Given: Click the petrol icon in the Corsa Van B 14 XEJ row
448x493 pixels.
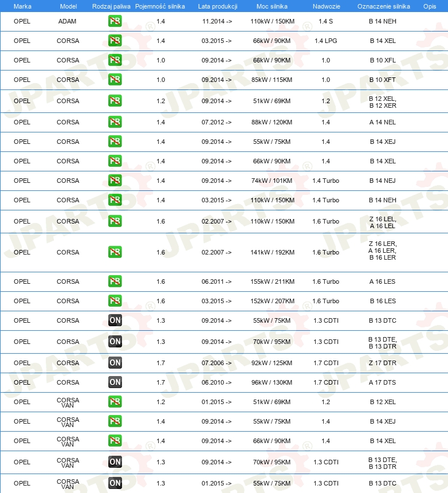Looking at the screenshot, I should (115, 421).
